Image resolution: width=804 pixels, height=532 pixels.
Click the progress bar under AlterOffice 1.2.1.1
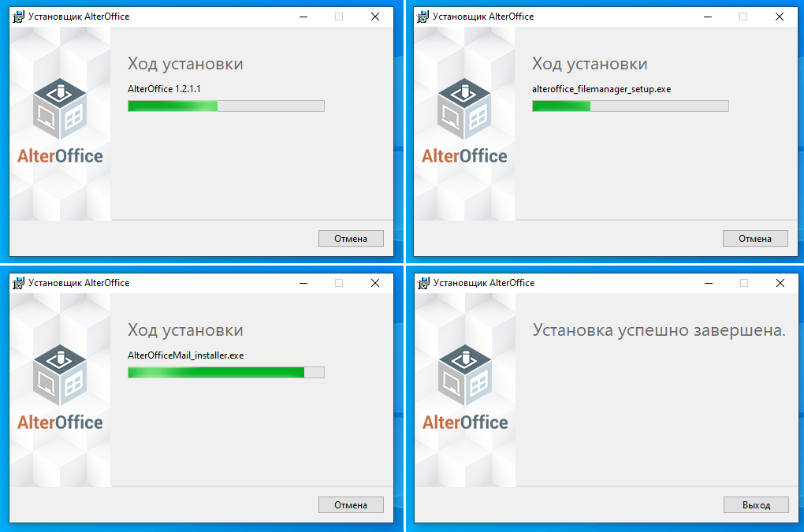[x=226, y=106]
